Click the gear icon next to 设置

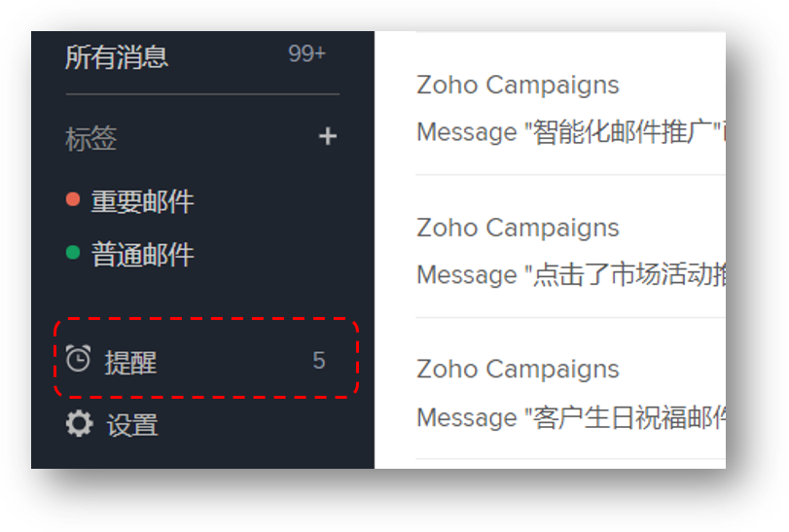(80, 423)
